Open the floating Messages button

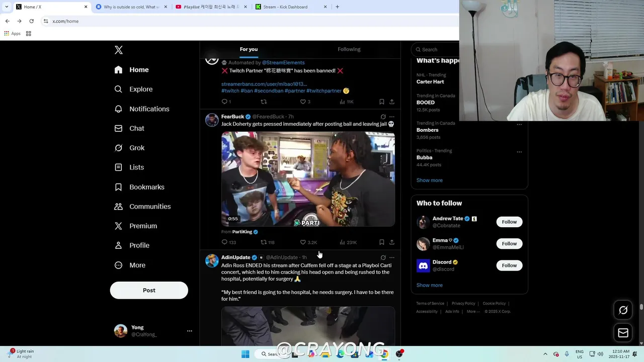(x=623, y=333)
